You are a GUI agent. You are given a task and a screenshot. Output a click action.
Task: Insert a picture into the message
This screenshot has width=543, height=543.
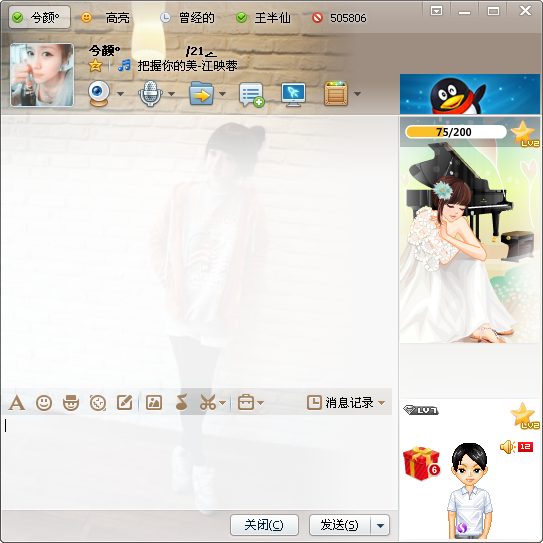pos(154,402)
